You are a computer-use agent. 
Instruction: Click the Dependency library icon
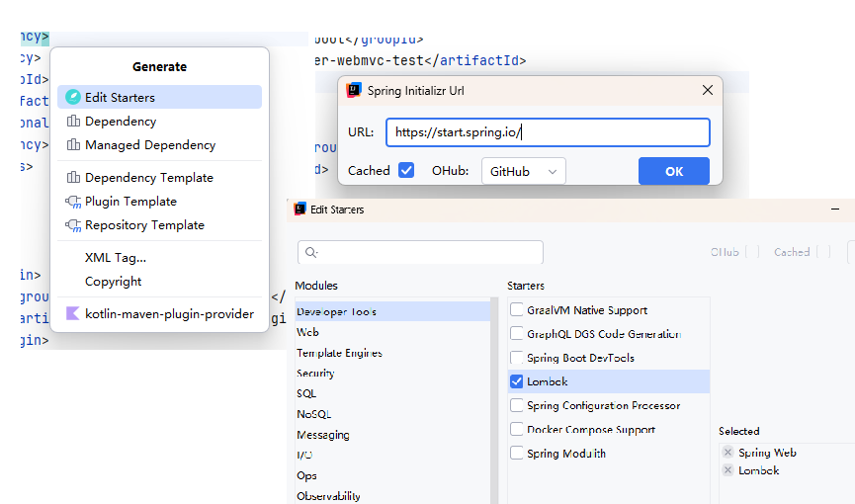73,122
